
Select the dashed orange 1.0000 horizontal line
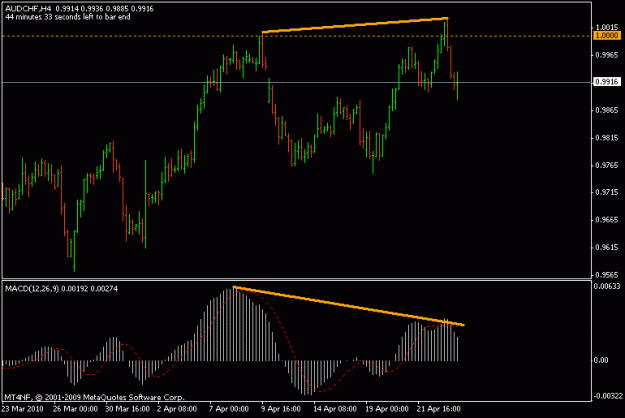(297, 36)
